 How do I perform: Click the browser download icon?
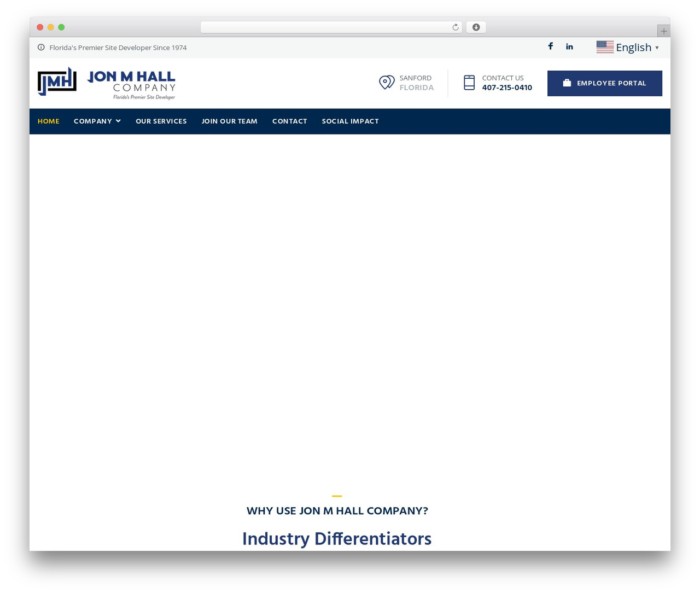pyautogui.click(x=476, y=27)
